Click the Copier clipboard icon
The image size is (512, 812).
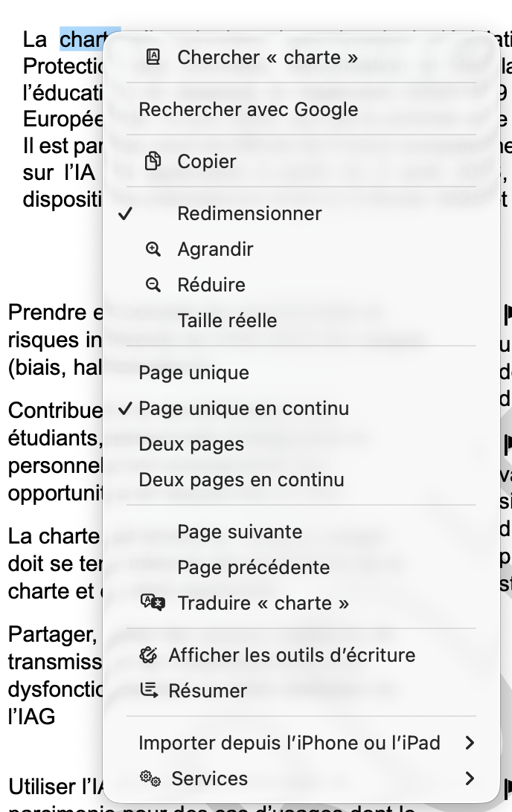point(153,161)
